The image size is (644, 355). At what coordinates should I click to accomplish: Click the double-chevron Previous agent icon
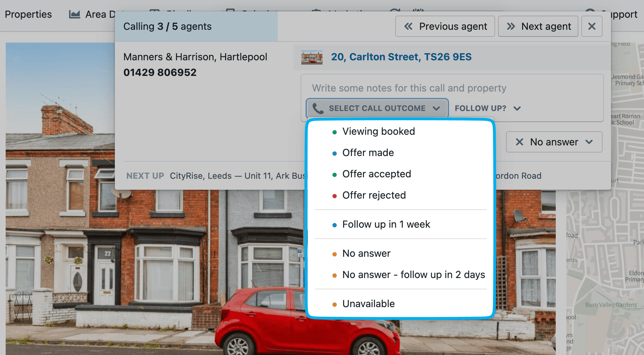point(408,26)
